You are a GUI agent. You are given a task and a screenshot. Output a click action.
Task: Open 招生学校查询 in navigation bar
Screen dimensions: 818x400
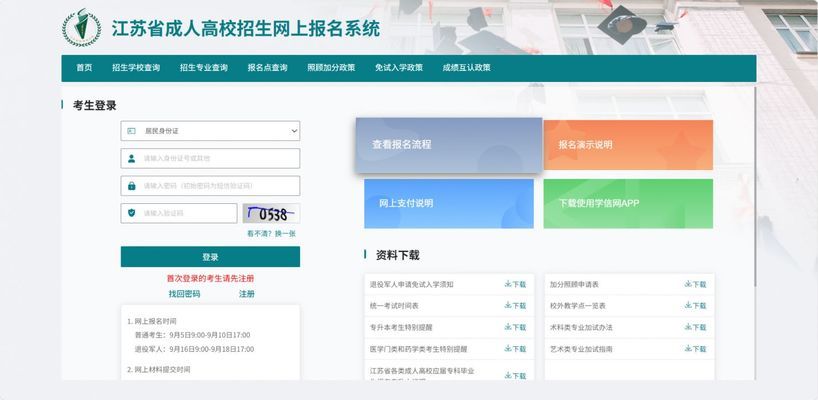tap(136, 68)
